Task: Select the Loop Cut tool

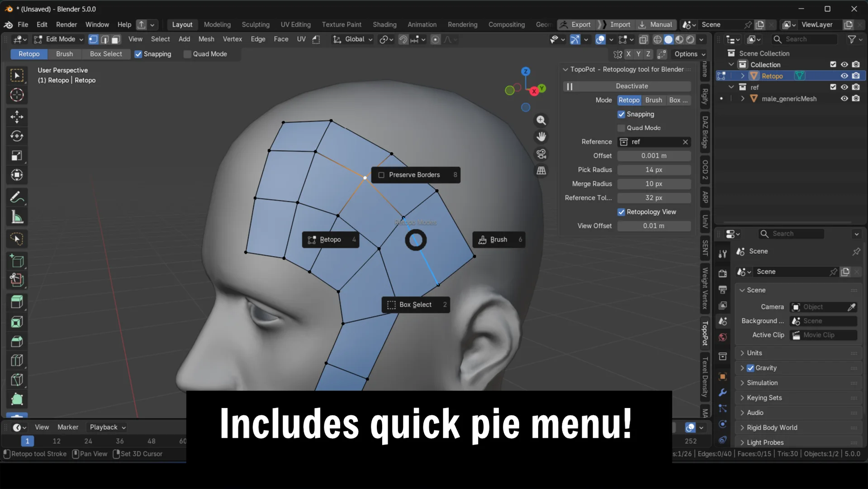Action: pos(17,361)
